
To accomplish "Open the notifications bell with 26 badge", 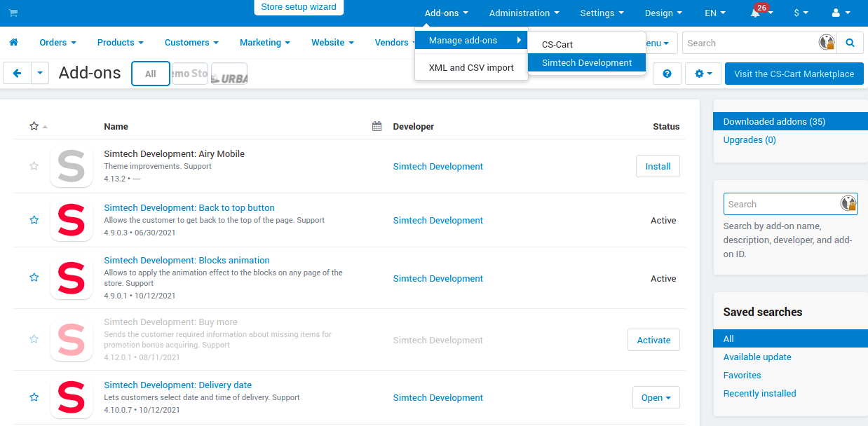I will pos(756,13).
